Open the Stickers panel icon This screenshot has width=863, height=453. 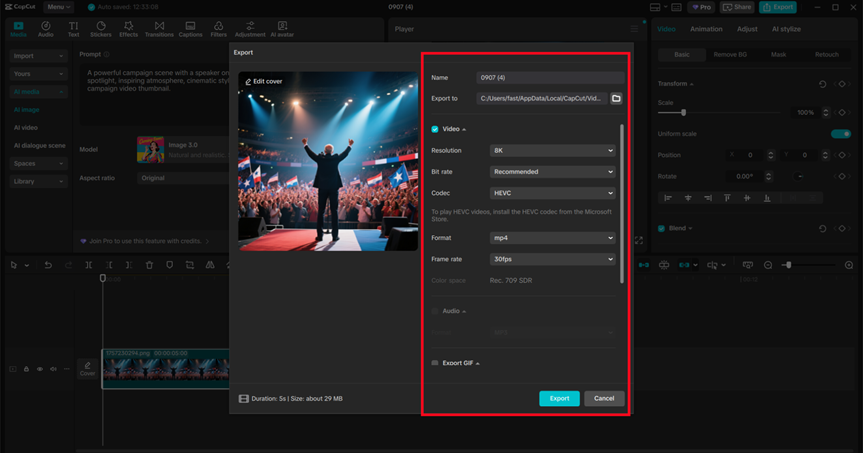pos(100,29)
